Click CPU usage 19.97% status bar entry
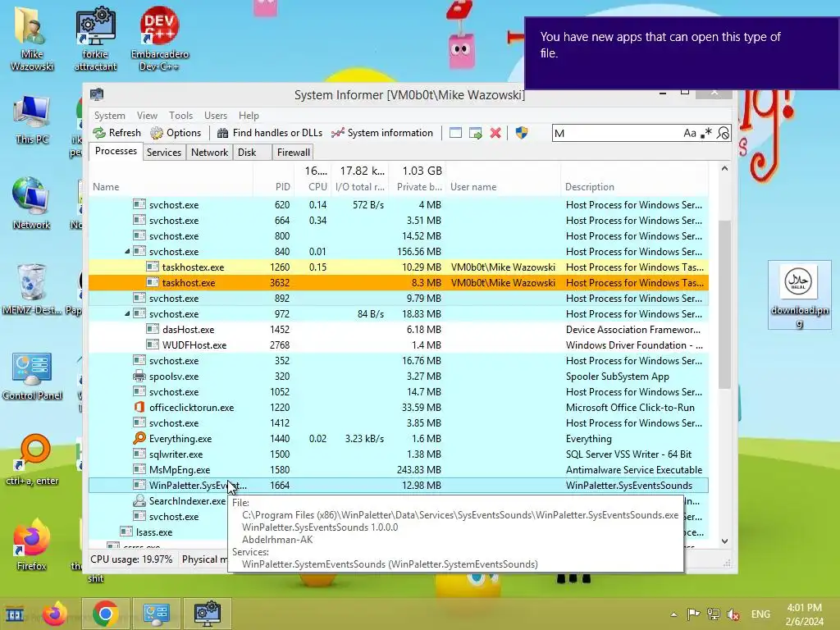840x630 pixels. coord(131,559)
